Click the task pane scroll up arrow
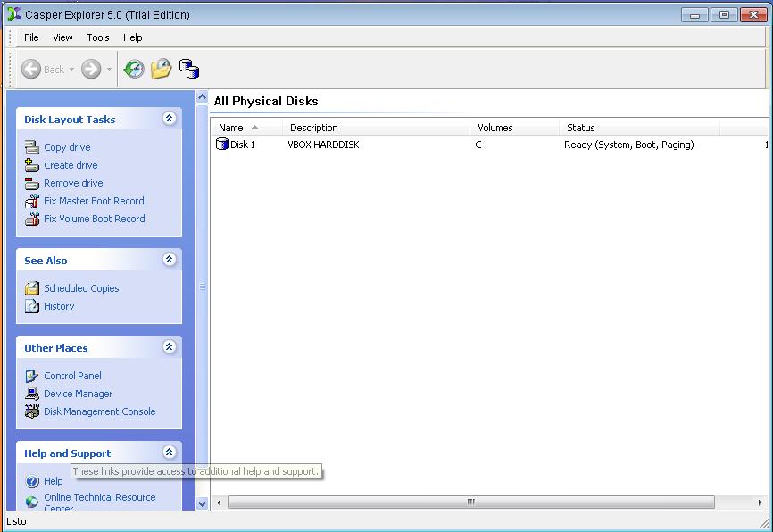This screenshot has width=773, height=532. click(x=202, y=97)
